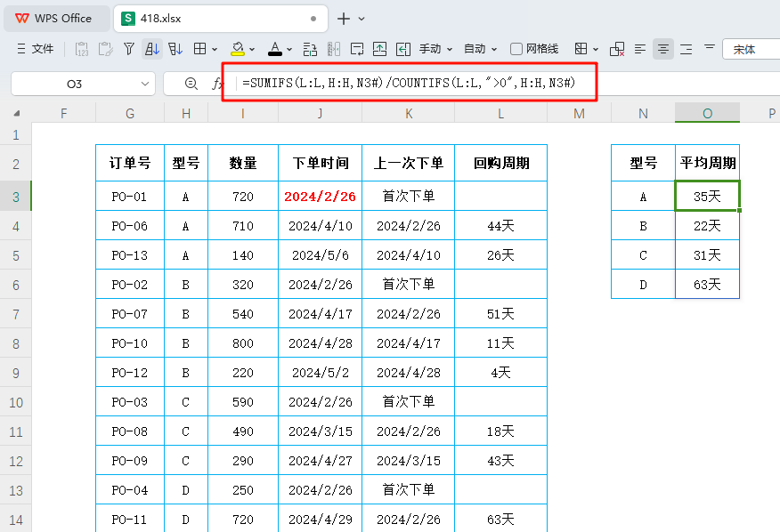Click the column width adjust icon
Screen dimensions: 780x532
[334, 49]
